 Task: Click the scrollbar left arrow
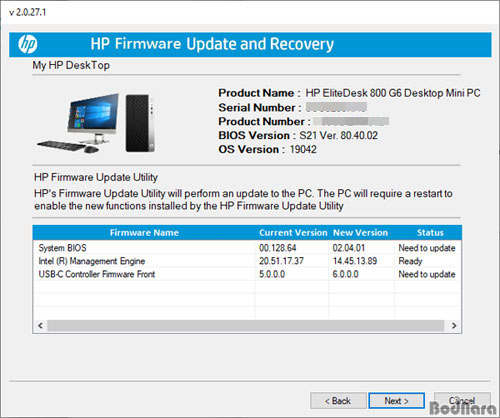coord(40,326)
